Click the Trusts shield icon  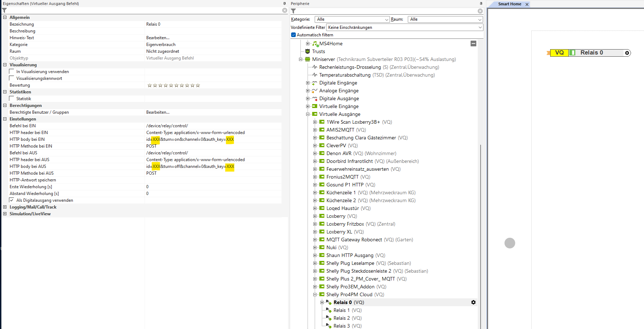click(308, 51)
